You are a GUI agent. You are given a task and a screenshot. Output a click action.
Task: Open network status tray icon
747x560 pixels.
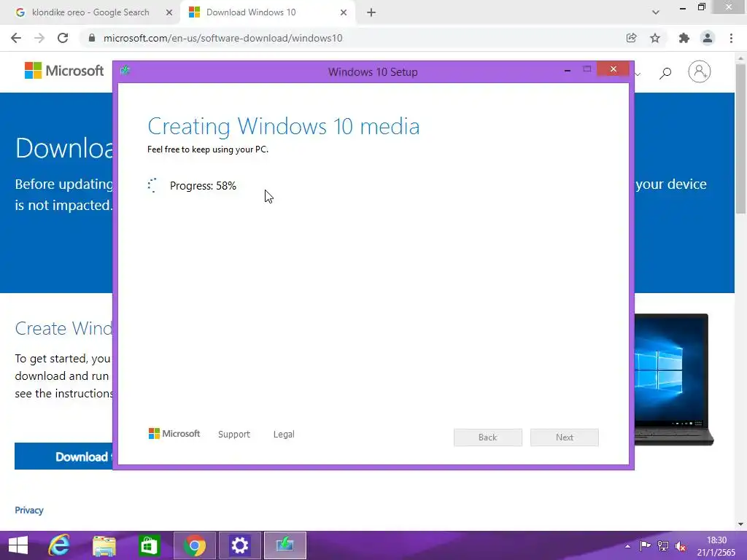(x=662, y=545)
